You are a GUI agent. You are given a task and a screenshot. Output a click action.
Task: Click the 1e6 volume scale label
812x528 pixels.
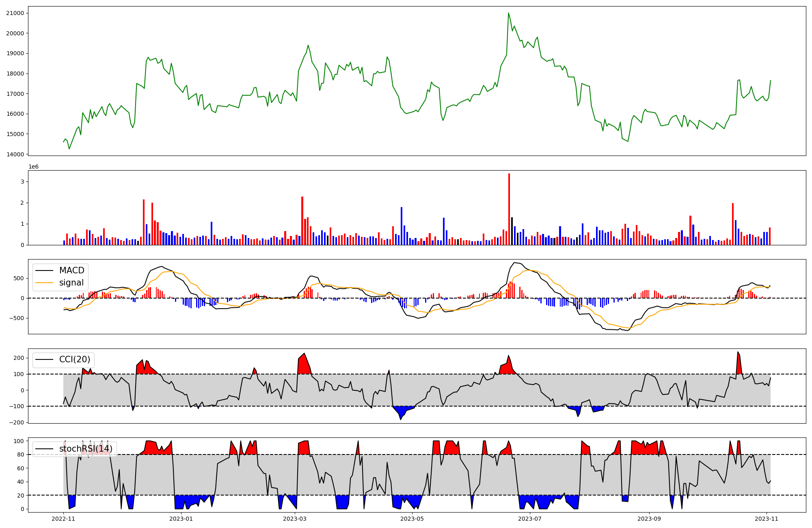33,167
